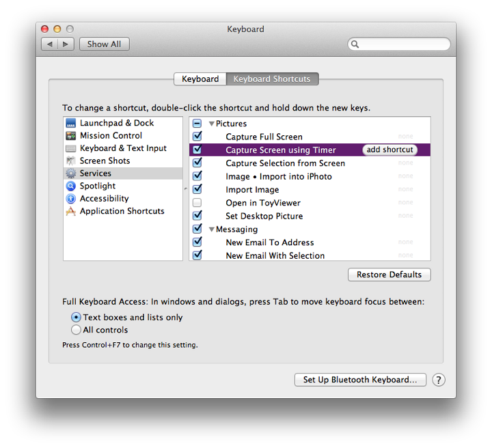Click the Launchpad & Dock icon
The height and width of the screenshot is (448, 492).
(x=71, y=123)
